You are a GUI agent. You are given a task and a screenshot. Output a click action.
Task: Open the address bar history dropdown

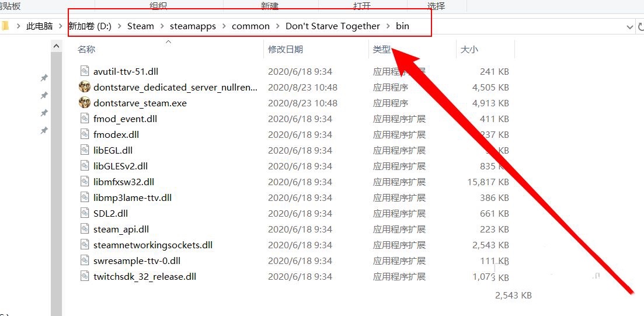[x=629, y=27]
